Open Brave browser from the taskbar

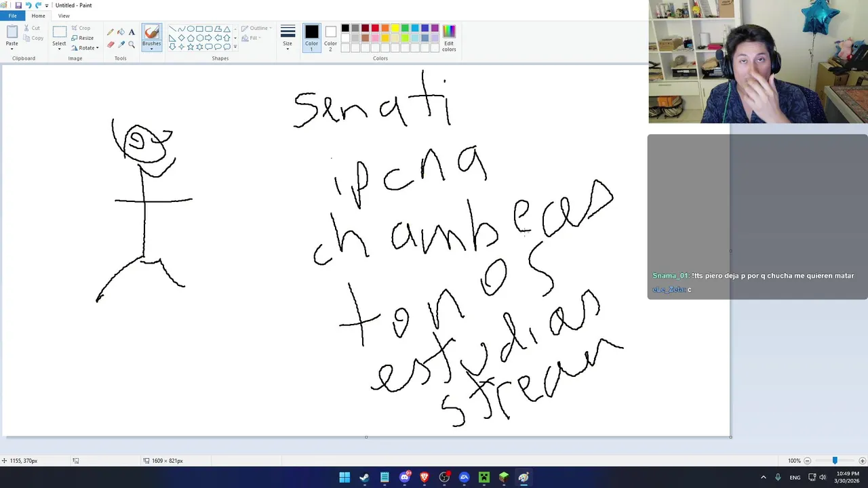(425, 478)
